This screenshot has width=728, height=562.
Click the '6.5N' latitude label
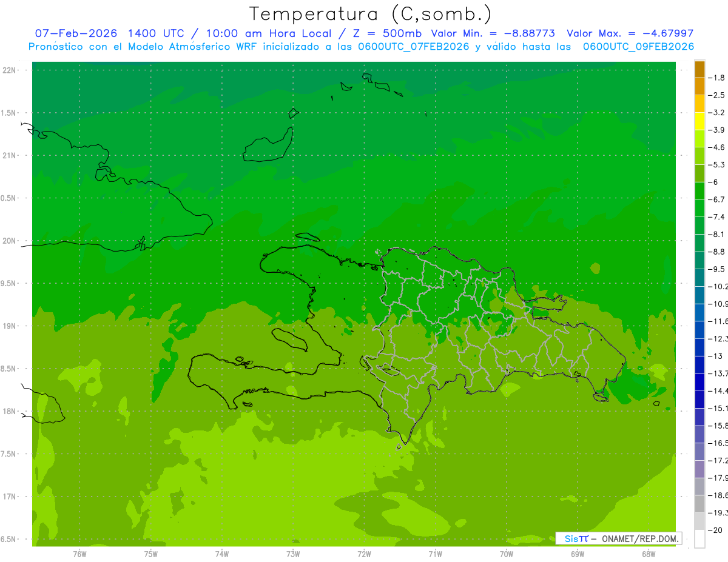[x=9, y=539]
